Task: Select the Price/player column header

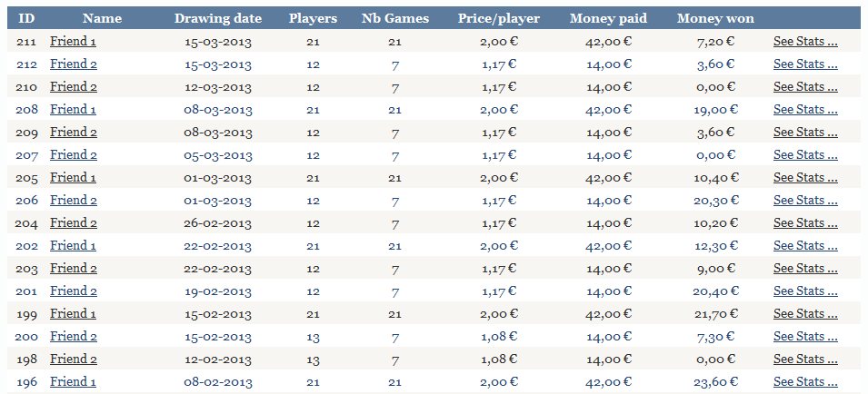Action: tap(499, 18)
